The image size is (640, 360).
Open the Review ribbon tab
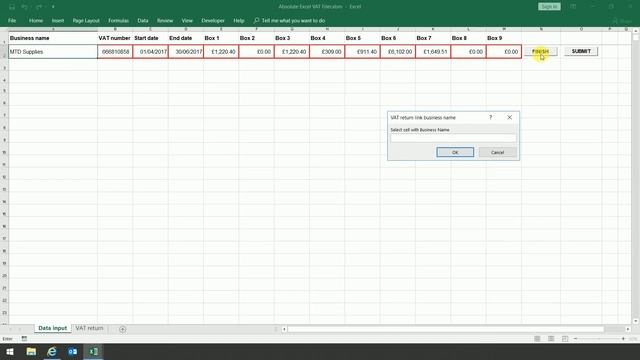click(x=165, y=20)
